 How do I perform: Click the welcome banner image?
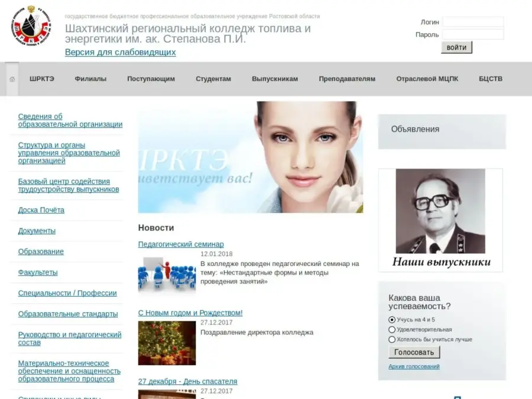coord(250,157)
